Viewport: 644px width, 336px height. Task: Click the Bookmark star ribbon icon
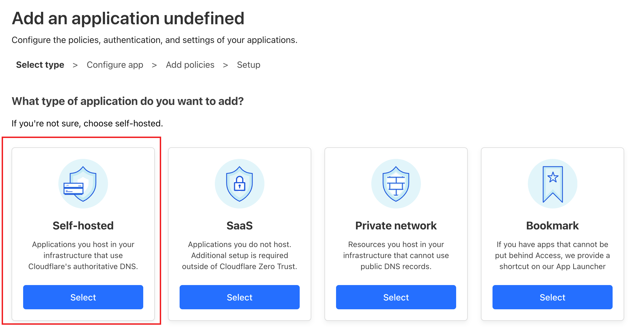click(x=552, y=184)
